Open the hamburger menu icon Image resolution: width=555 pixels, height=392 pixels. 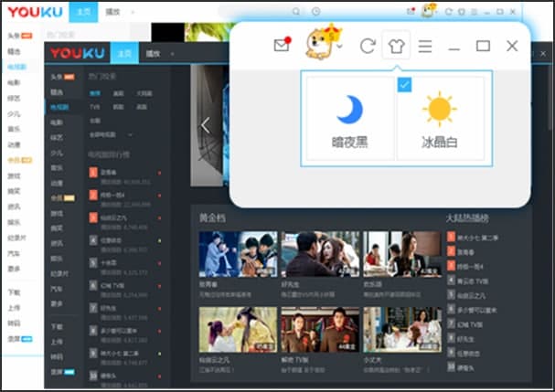(425, 46)
